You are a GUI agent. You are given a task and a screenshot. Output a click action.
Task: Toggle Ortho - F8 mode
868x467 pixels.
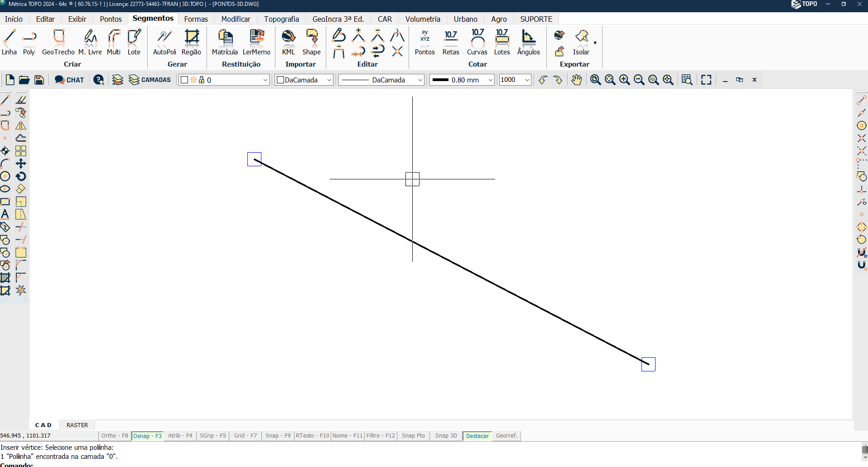coord(115,436)
